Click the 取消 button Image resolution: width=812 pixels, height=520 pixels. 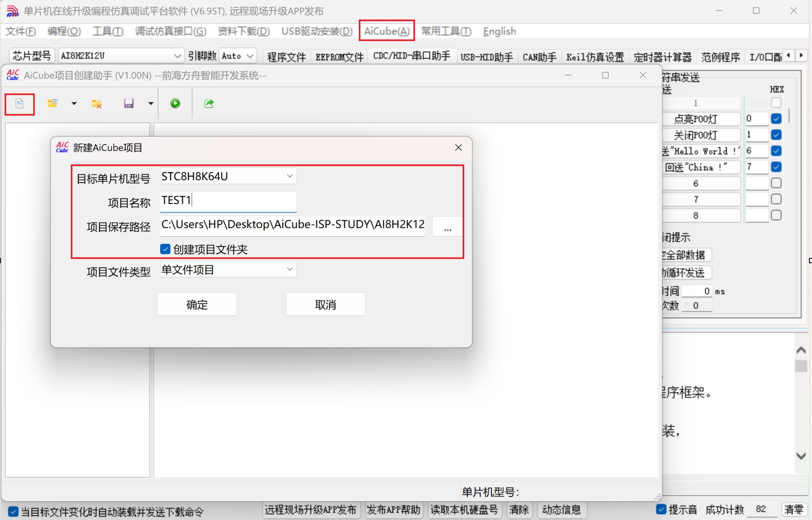tap(325, 304)
